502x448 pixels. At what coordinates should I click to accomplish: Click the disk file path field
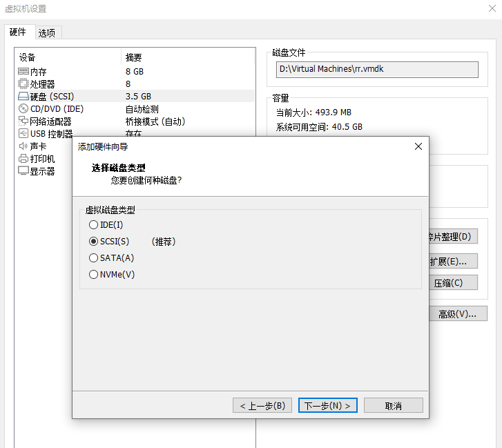[x=378, y=70]
